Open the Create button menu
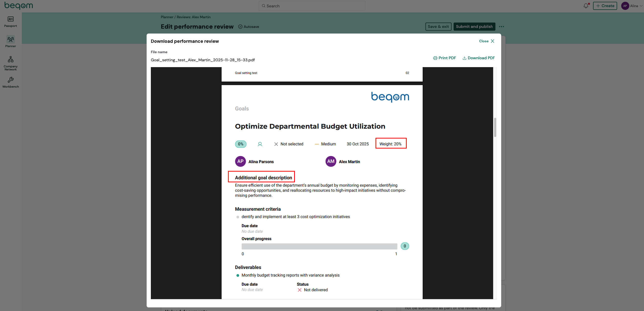644x311 pixels. pos(605,6)
